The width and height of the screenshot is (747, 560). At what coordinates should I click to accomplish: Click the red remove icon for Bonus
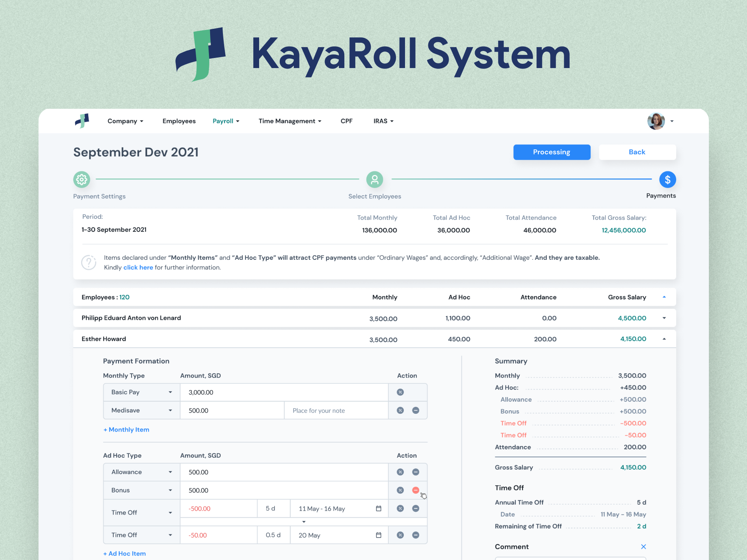[x=416, y=490]
